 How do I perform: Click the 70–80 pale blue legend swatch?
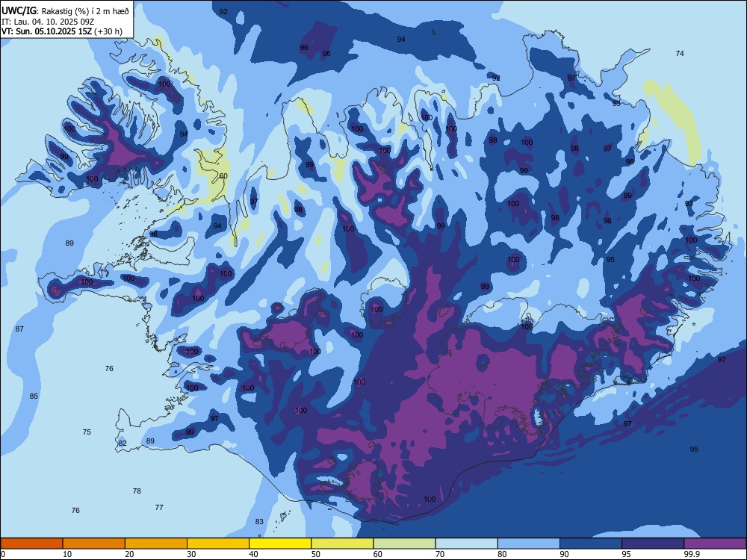click(466, 544)
